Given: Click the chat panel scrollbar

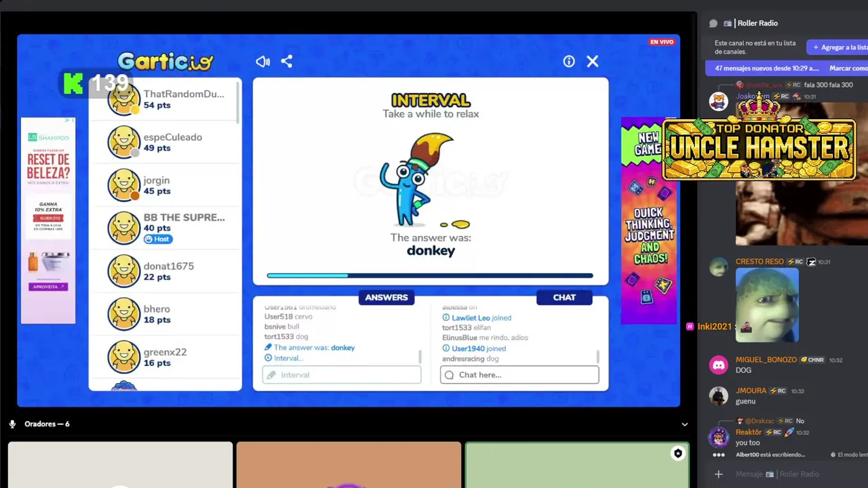Looking at the screenshot, I should coord(597,357).
